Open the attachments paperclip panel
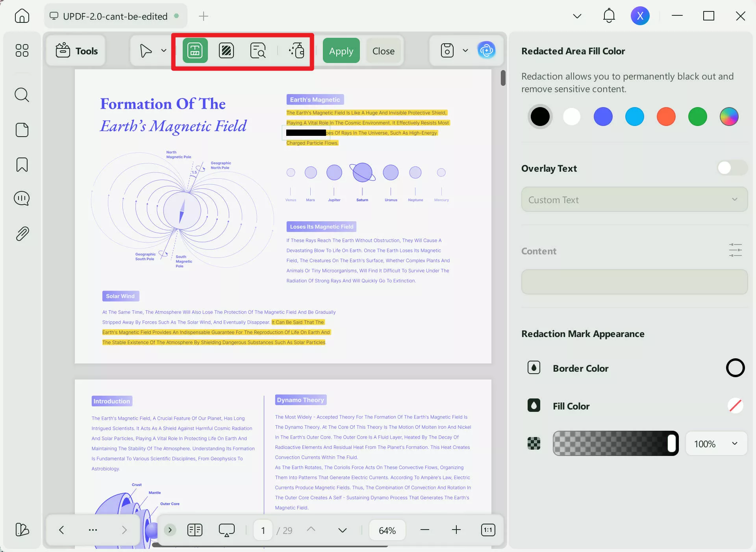 coord(22,234)
